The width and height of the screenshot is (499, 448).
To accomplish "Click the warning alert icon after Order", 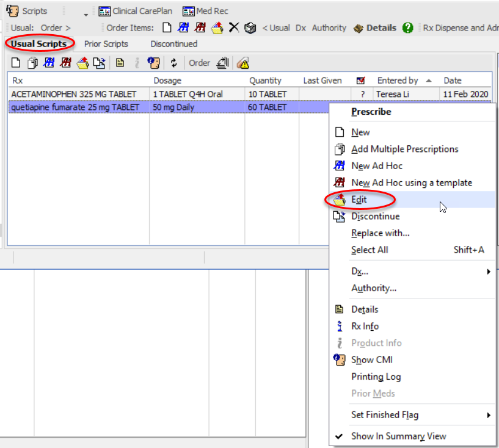I will [244, 62].
